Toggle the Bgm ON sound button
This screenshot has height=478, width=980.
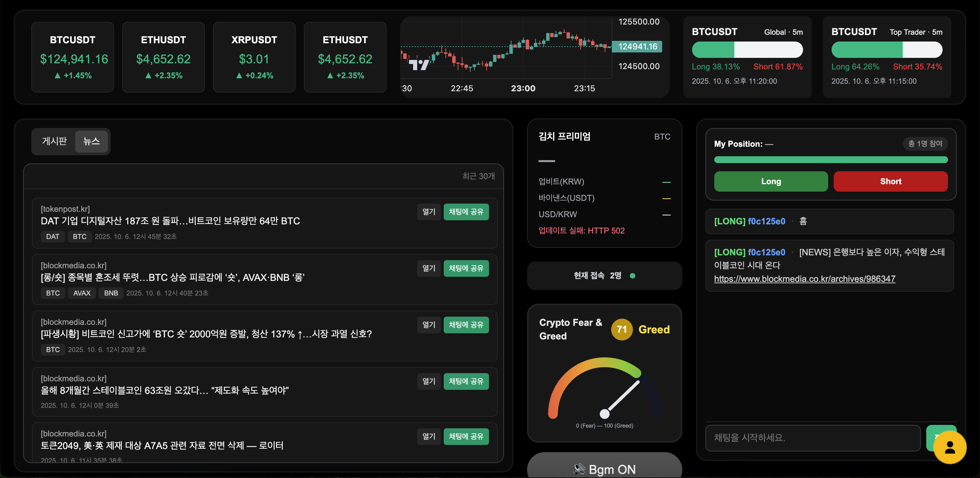point(604,469)
